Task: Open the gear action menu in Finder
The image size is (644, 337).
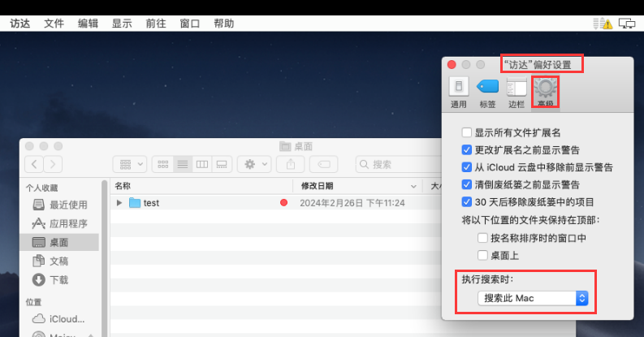Action: (254, 164)
